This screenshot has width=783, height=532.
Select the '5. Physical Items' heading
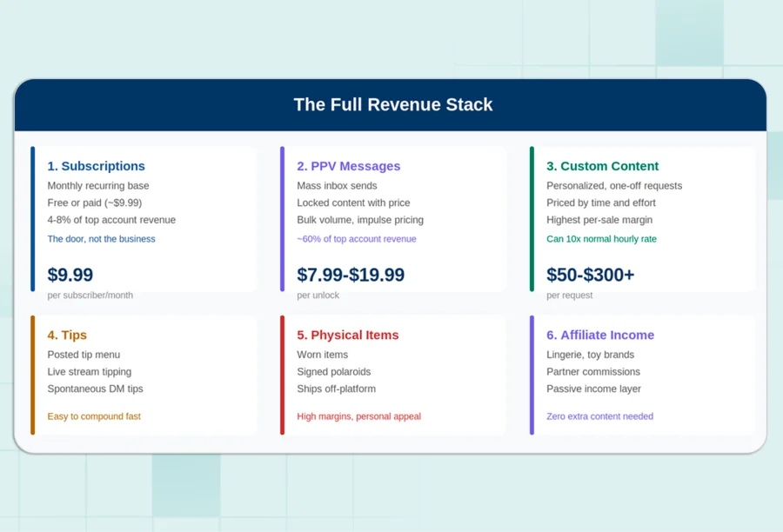[347, 335]
